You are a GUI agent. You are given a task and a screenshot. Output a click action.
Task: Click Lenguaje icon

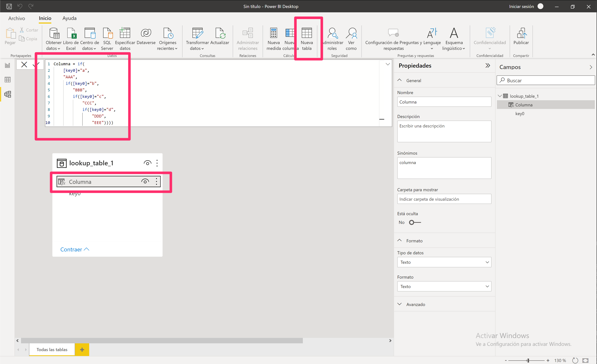(432, 33)
